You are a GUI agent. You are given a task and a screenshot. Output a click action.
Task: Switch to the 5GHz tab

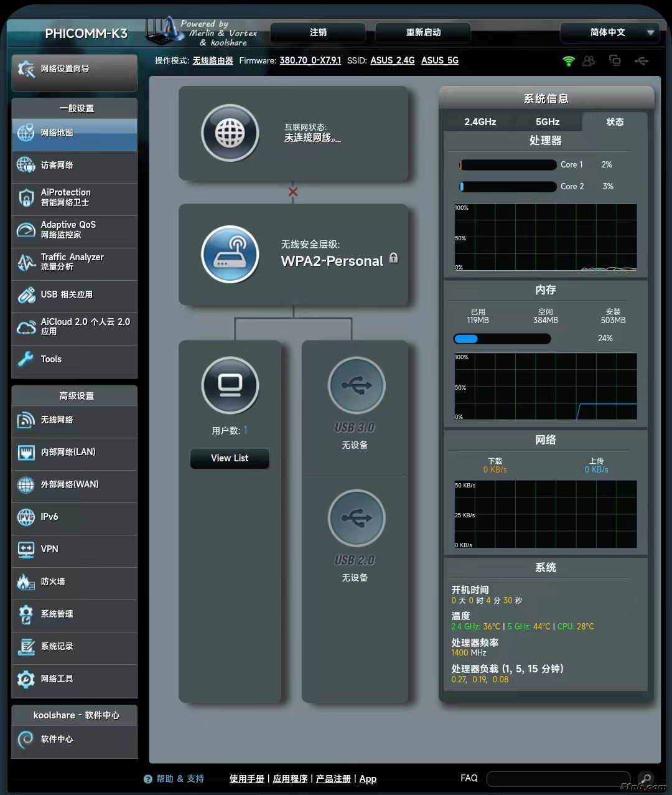(x=548, y=122)
